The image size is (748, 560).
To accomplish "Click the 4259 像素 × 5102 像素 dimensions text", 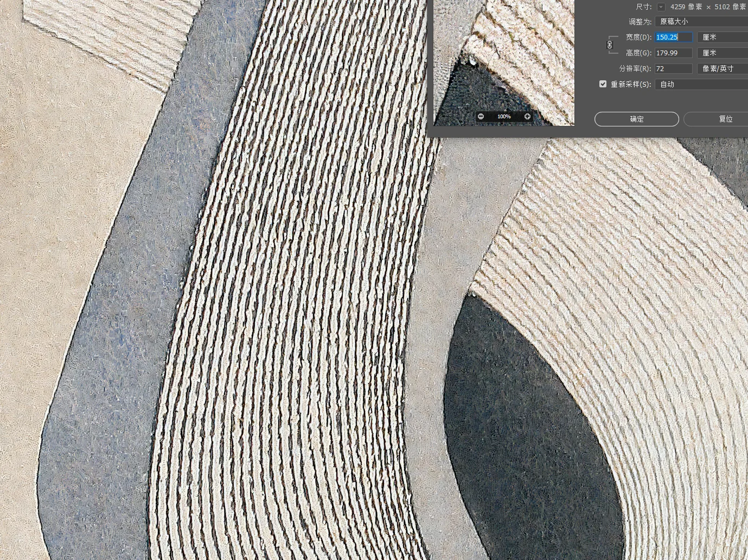I will [708, 7].
